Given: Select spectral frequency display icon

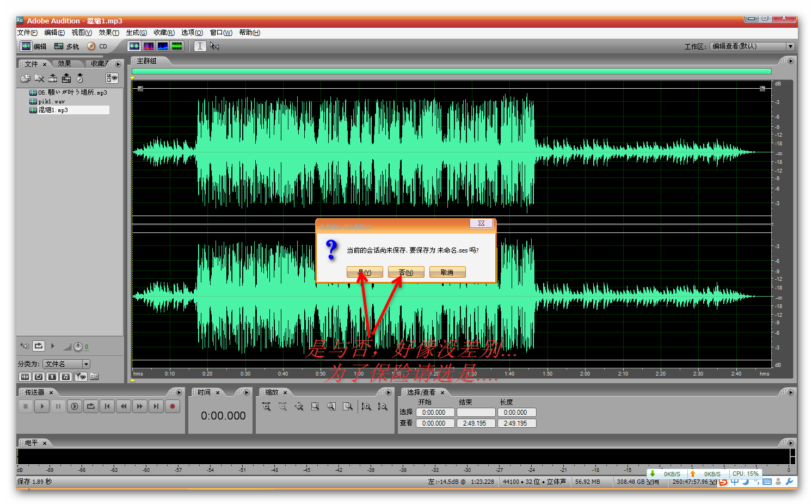Looking at the screenshot, I should [149, 46].
